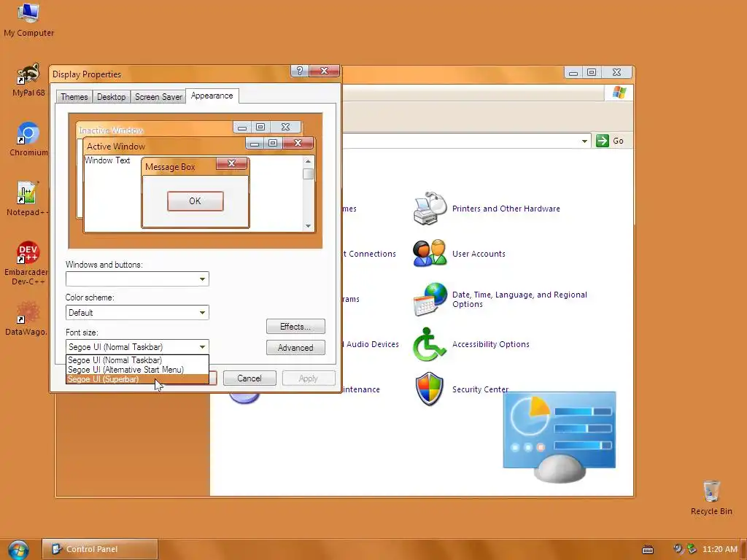Click the keyboard icon in system tray
Viewport: 747px width, 560px height.
tap(648, 550)
